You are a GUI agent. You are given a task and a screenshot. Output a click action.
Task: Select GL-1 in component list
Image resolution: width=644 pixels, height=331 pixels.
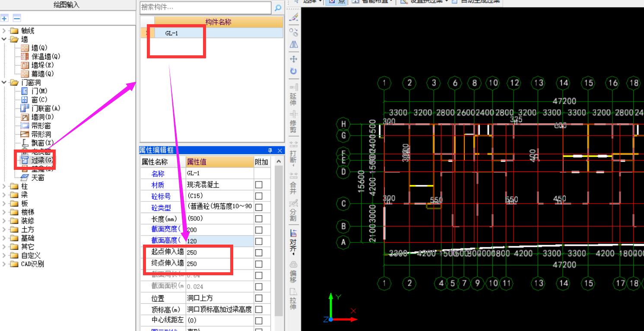(219, 33)
